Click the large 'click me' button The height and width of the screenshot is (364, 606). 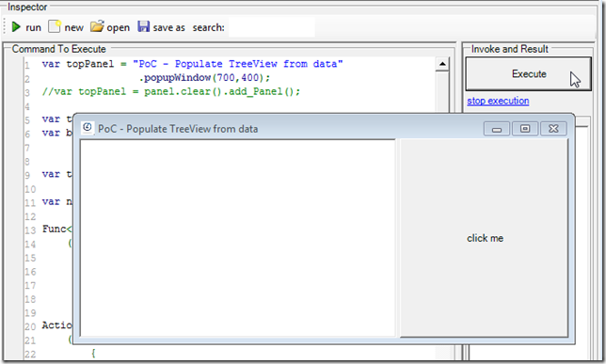click(485, 238)
